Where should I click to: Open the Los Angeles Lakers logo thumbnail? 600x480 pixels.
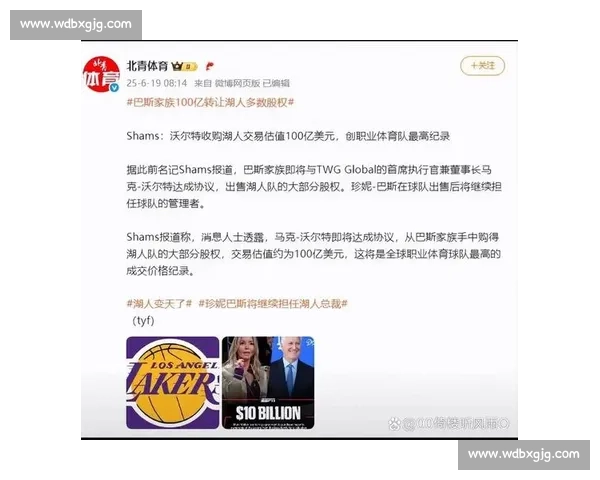coord(172,382)
